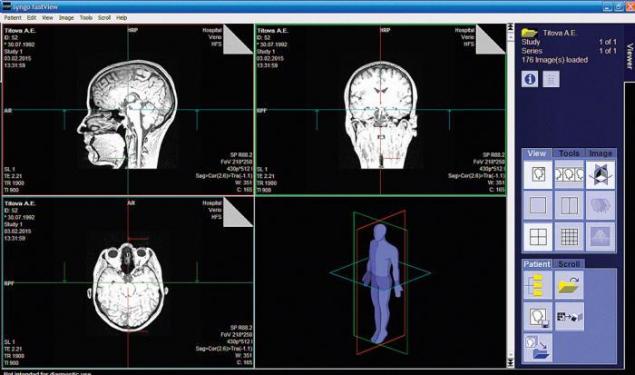This screenshot has height=375, width=635.
Task: Select the image series view icon
Action: 569,175
